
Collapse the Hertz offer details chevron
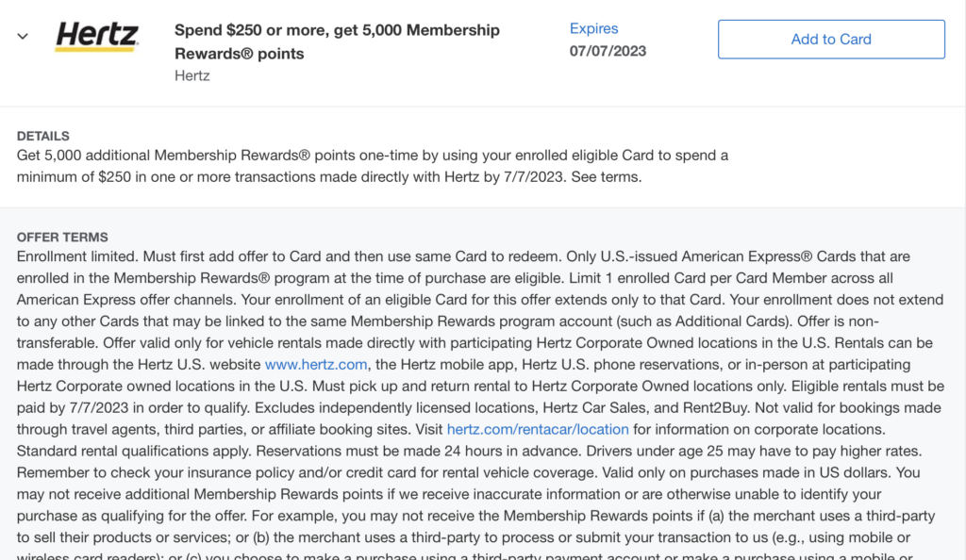coord(23,37)
